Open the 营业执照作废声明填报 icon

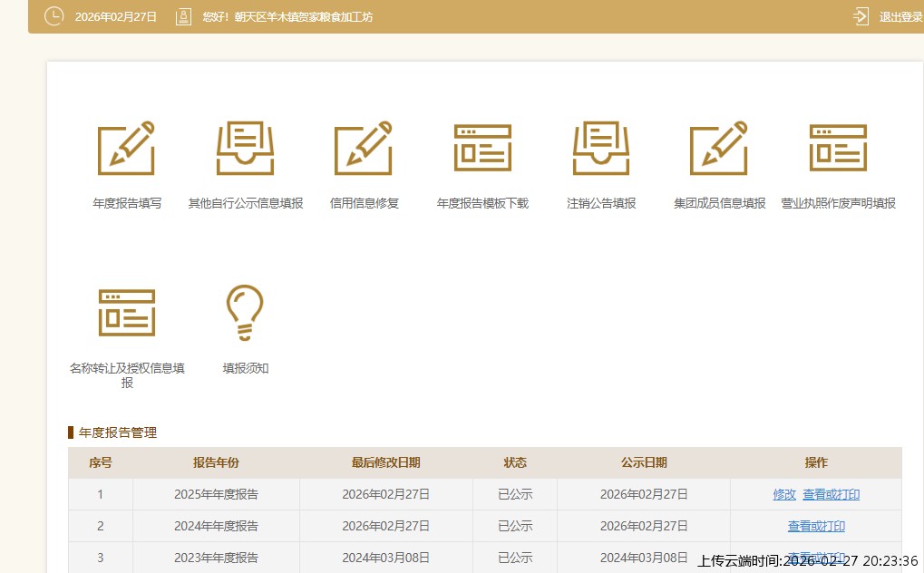click(x=838, y=148)
